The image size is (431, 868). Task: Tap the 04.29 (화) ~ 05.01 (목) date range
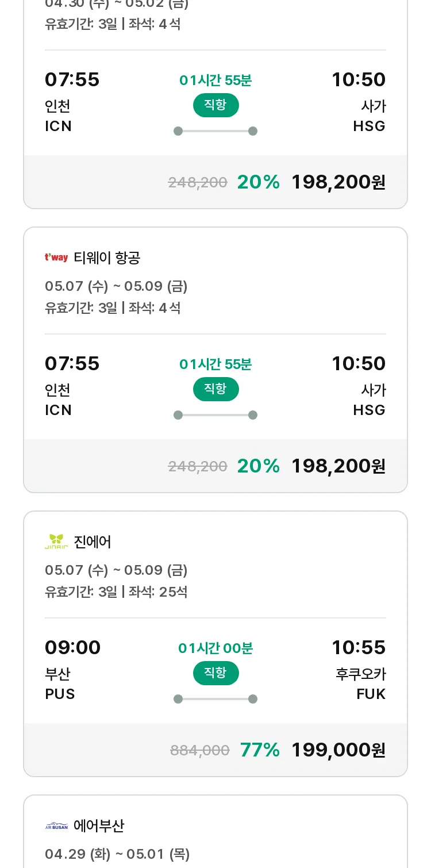pyautogui.click(x=117, y=854)
